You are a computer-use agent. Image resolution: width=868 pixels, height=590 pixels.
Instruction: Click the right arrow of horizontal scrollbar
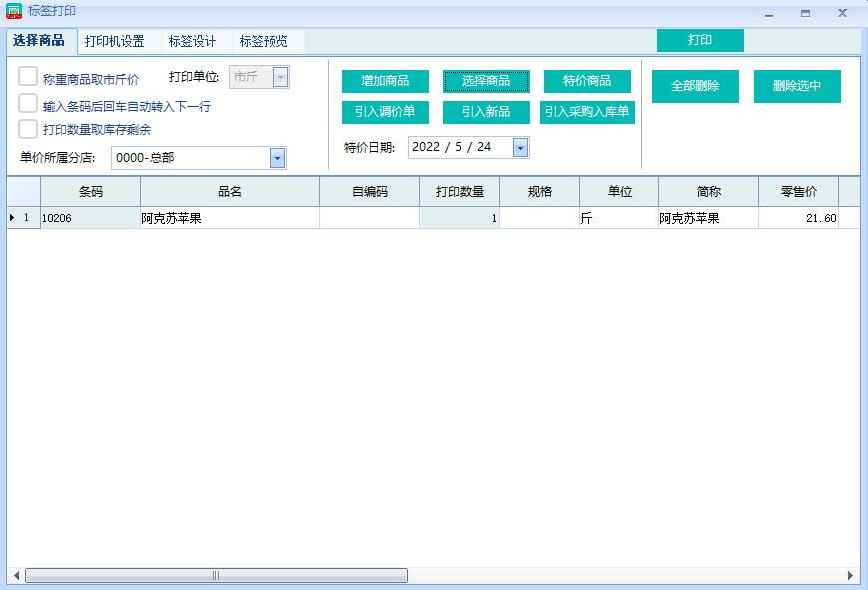pyautogui.click(x=850, y=576)
